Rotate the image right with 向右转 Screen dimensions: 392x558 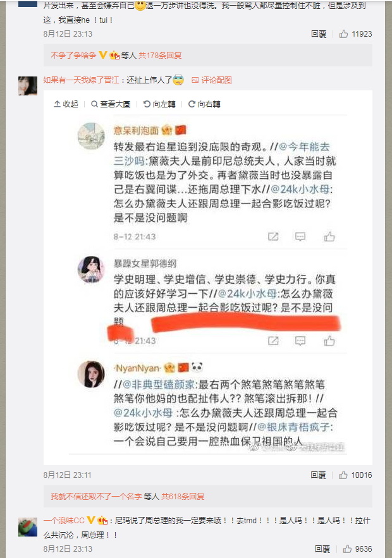pos(204,104)
